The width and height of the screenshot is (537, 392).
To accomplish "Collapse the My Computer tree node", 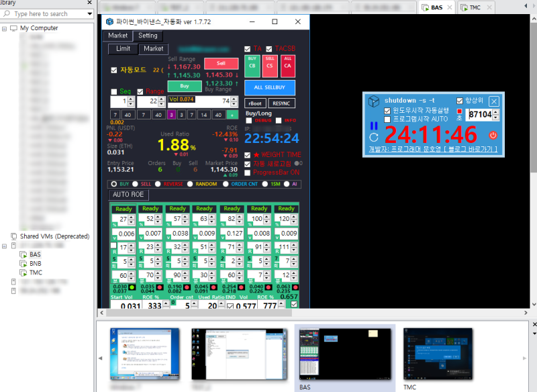I will click(x=5, y=29).
